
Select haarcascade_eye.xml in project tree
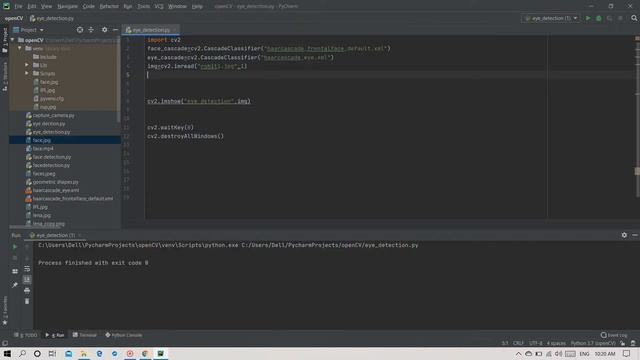pos(56,190)
